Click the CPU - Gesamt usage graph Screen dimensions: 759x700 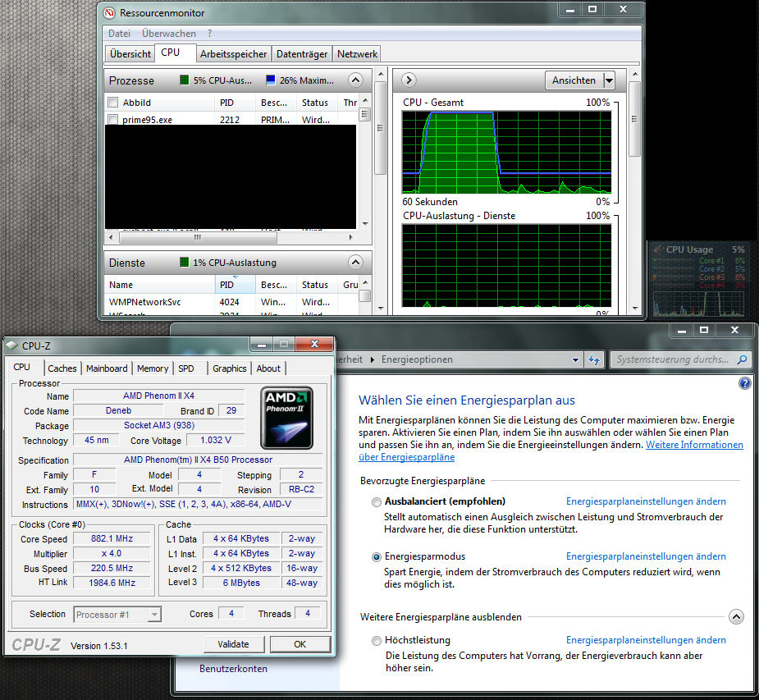click(x=506, y=153)
